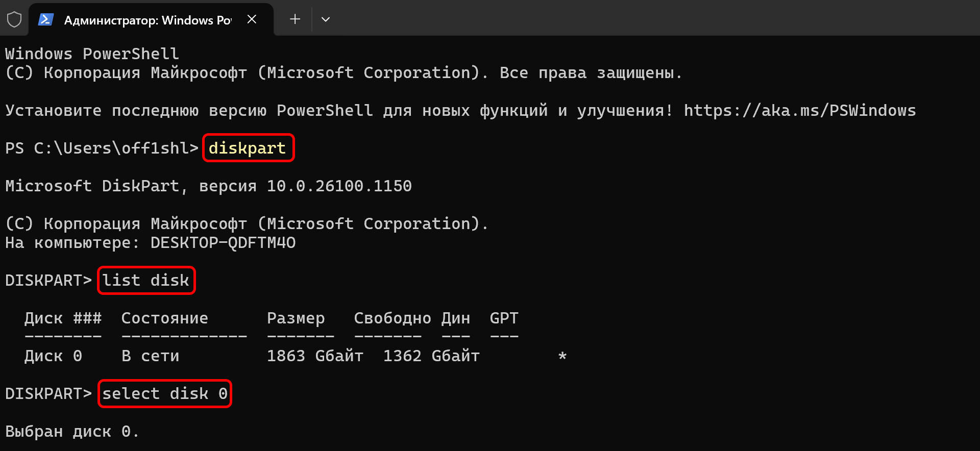Image resolution: width=980 pixels, height=451 pixels.
Task: Click the list disk command text
Action: pyautogui.click(x=146, y=280)
